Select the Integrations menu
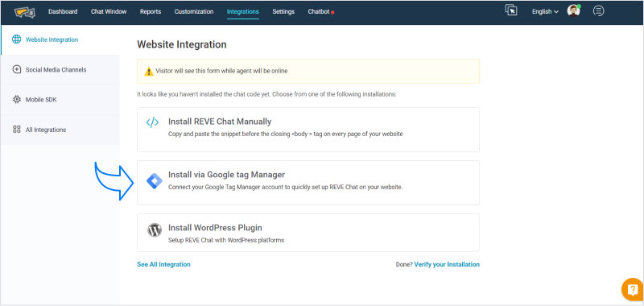 click(243, 12)
